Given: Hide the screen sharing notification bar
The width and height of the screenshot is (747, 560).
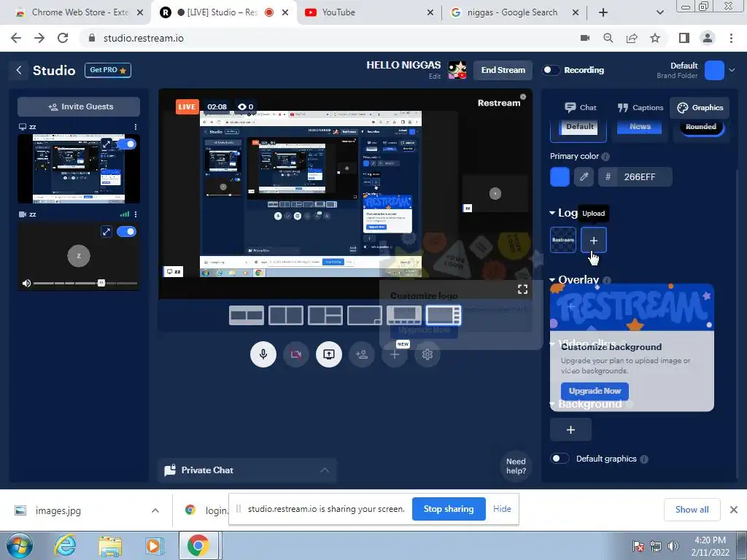Looking at the screenshot, I should click(x=502, y=509).
